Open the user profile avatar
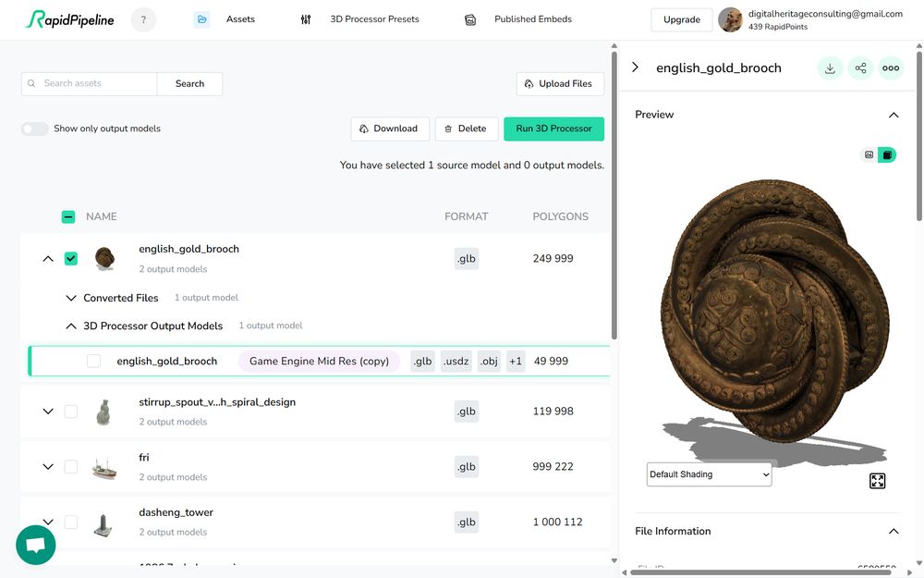The height and width of the screenshot is (578, 924). (730, 19)
